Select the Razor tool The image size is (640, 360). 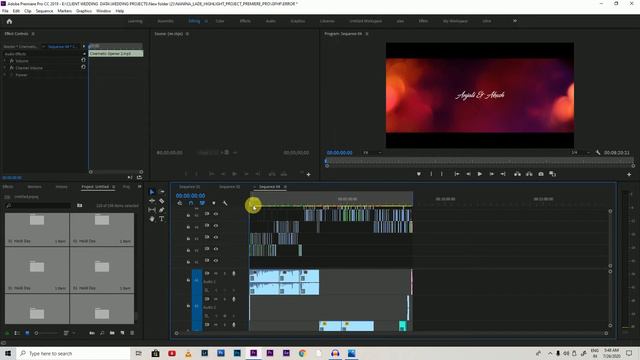(x=162, y=201)
